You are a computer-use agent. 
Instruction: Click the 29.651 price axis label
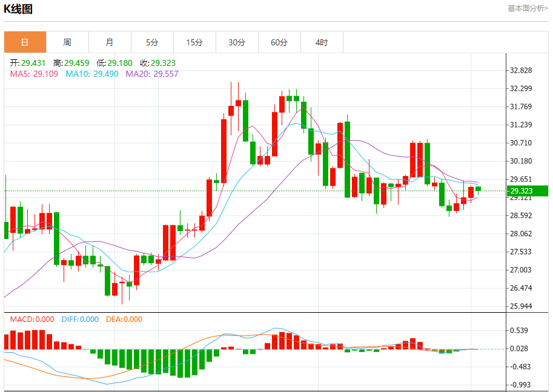tap(521, 179)
